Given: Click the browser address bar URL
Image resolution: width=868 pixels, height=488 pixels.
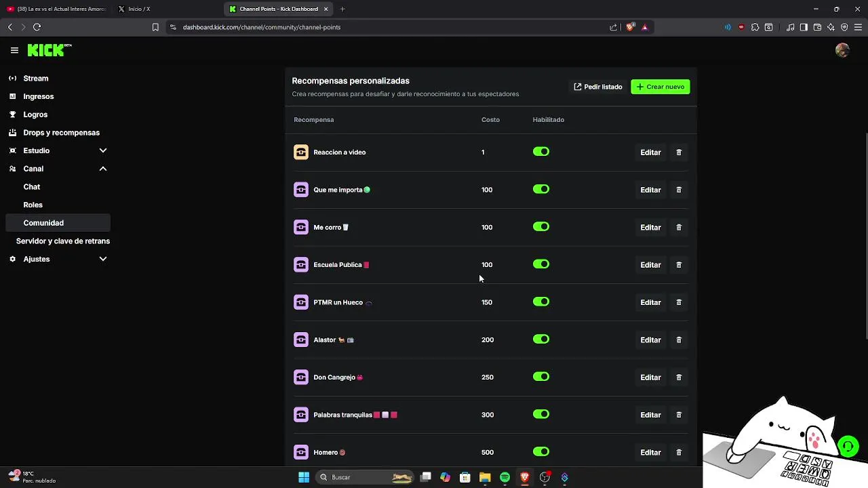Looking at the screenshot, I should point(262,27).
